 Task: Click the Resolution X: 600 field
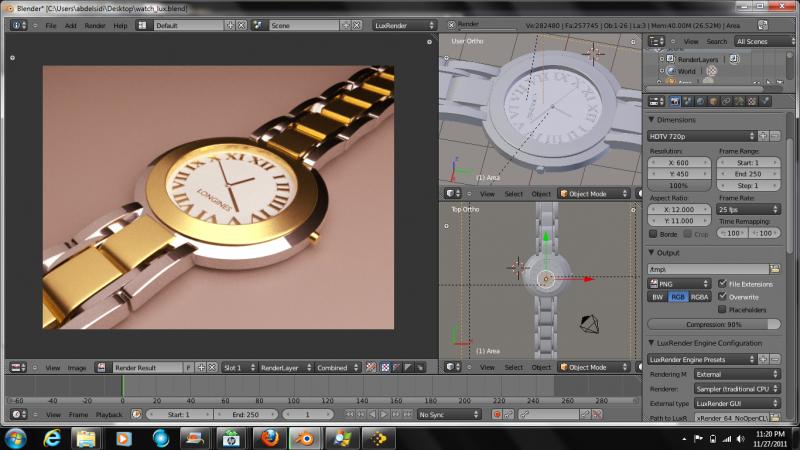pos(679,162)
